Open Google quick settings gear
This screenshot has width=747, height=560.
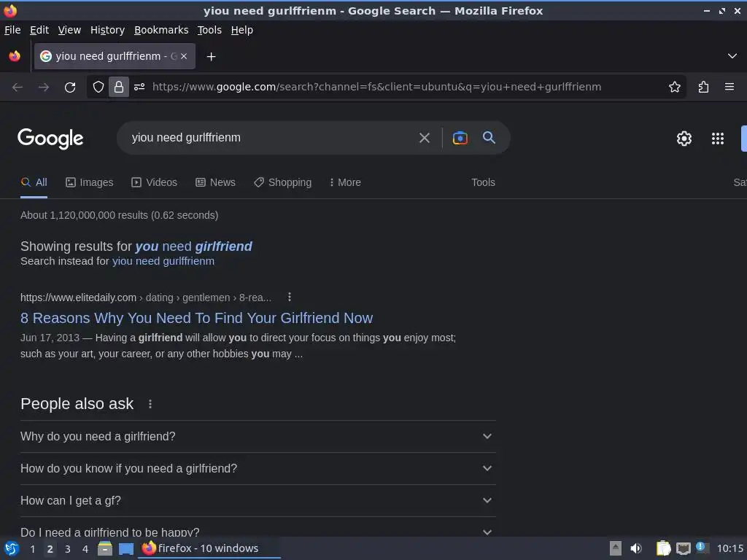684,139
